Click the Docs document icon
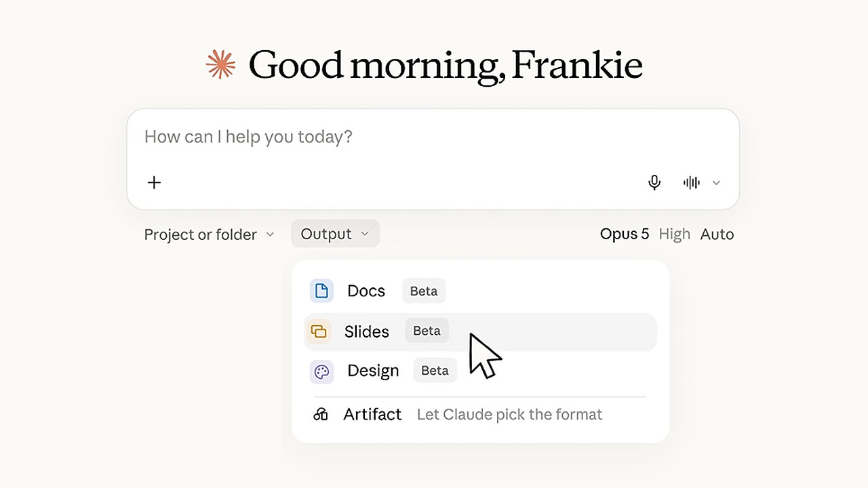The height and width of the screenshot is (488, 868). [321, 291]
